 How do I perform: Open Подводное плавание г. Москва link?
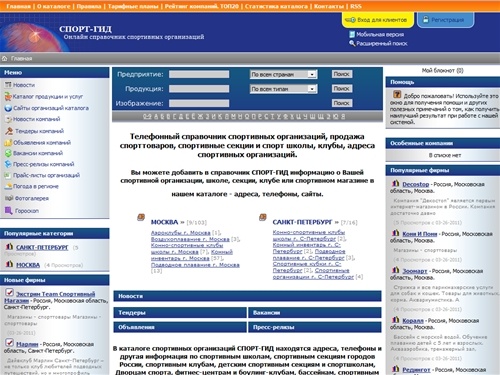tap(195, 265)
